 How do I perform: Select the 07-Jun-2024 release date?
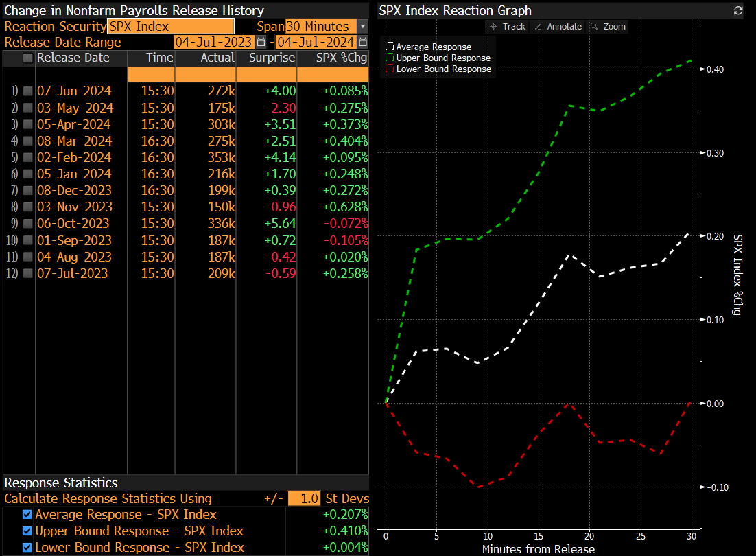[x=74, y=91]
